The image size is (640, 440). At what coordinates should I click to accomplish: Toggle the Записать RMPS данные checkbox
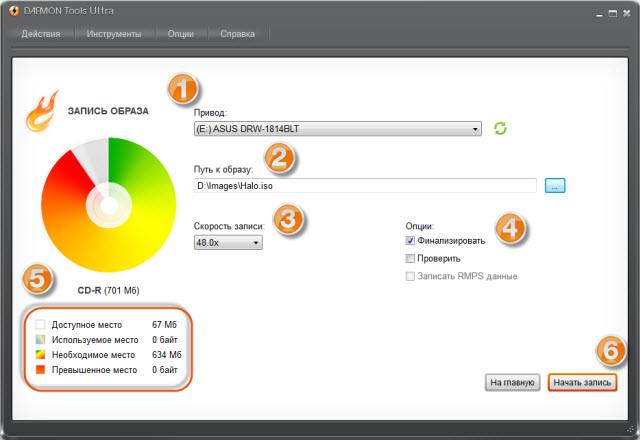[410, 276]
